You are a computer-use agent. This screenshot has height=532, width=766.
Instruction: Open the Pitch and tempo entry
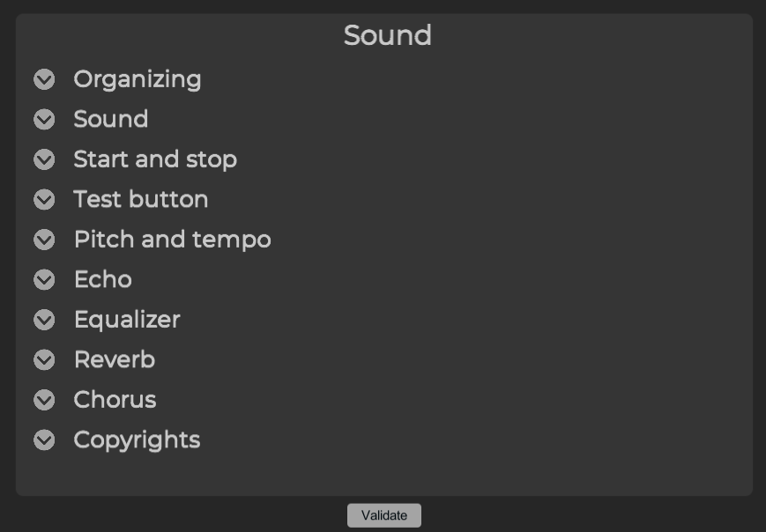click(x=173, y=240)
